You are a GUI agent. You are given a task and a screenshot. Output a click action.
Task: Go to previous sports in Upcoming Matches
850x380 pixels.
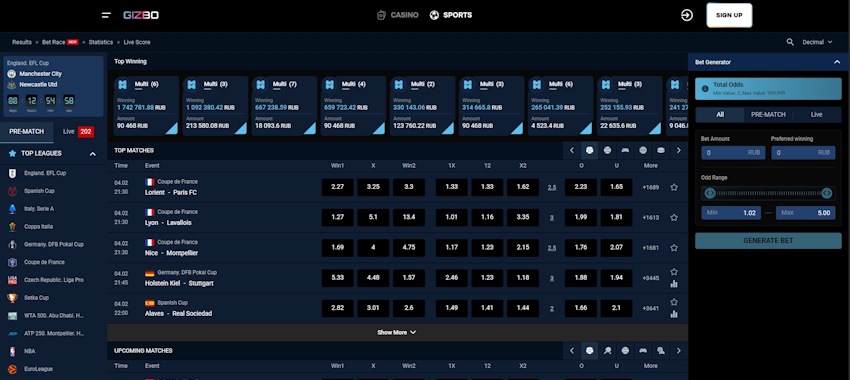571,351
